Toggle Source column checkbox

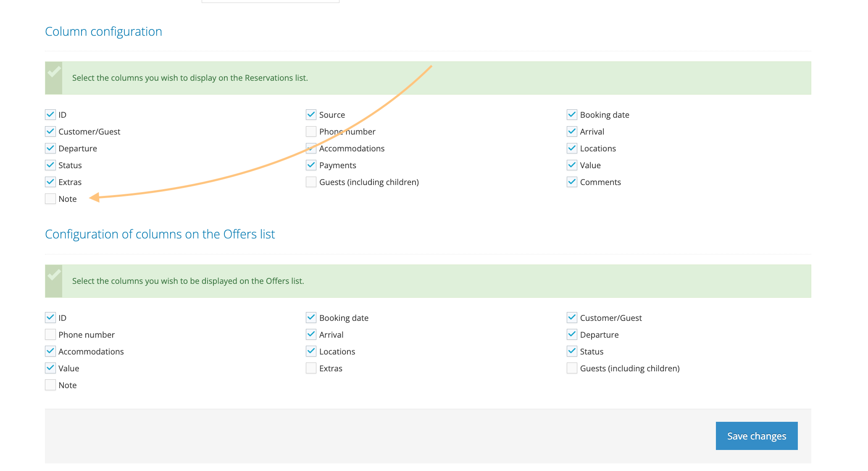click(311, 115)
